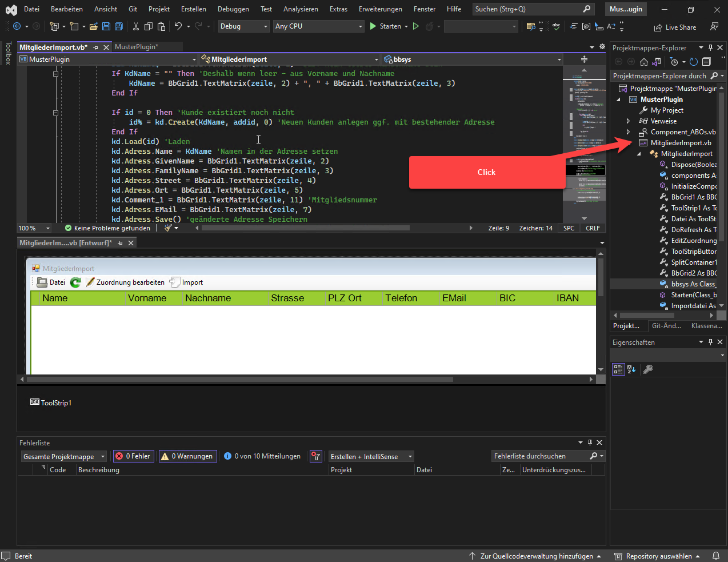This screenshot has width=728, height=562.
Task: Open the Debug configuration dropdown
Action: 243,26
